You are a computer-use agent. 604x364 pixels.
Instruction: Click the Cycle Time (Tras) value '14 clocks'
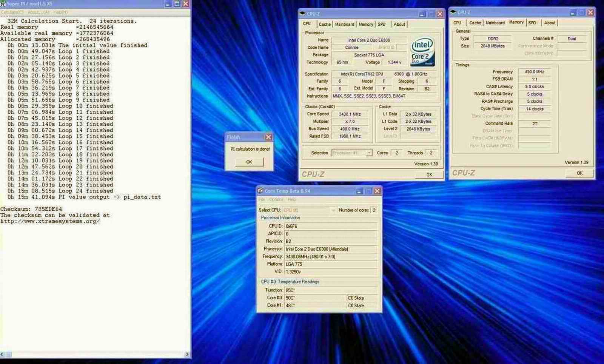tap(534, 109)
